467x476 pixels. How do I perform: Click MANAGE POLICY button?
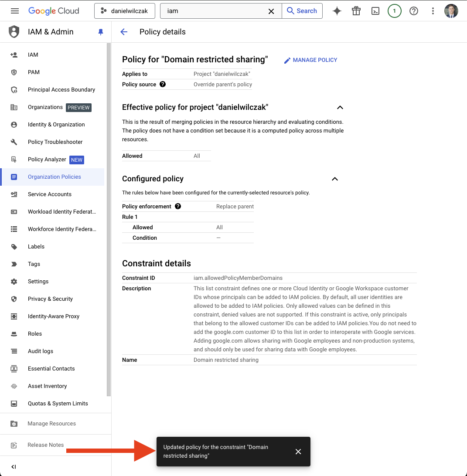tap(310, 60)
